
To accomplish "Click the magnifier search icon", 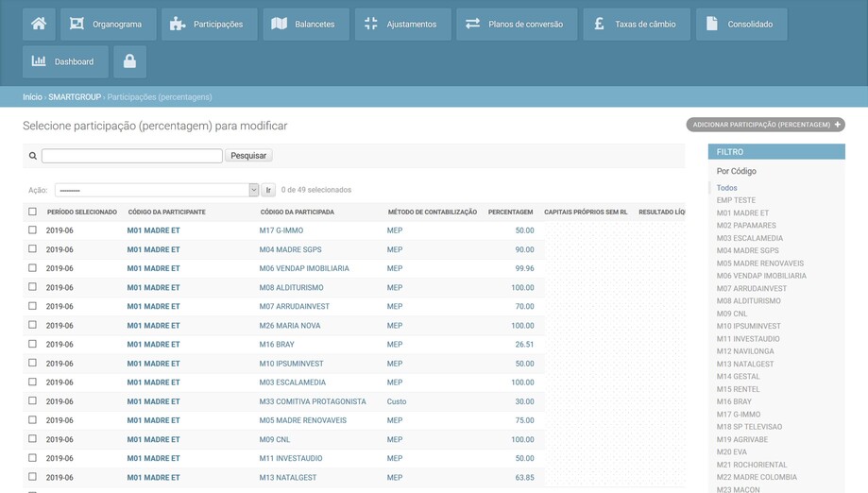I will pyautogui.click(x=33, y=156).
